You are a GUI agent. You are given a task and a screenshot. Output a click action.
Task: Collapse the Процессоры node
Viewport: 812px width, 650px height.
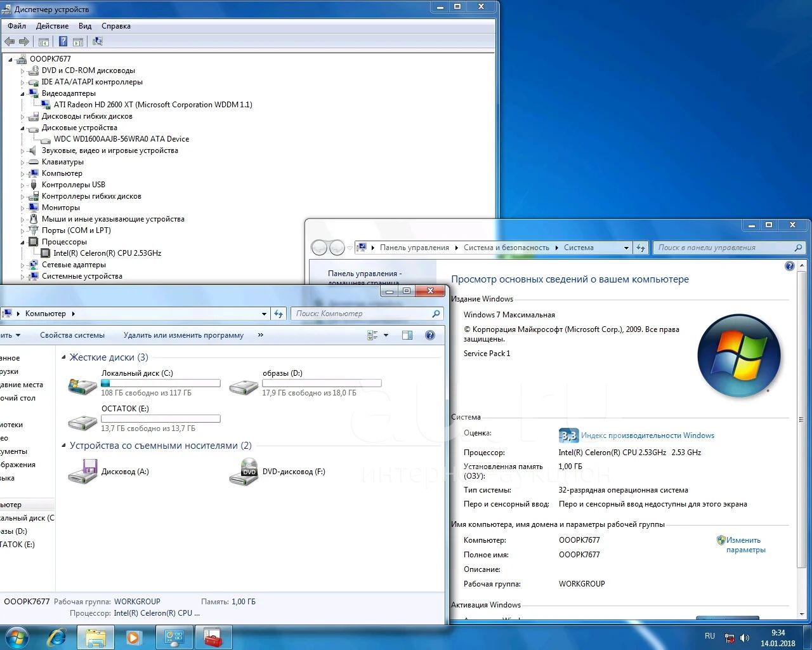(22, 242)
